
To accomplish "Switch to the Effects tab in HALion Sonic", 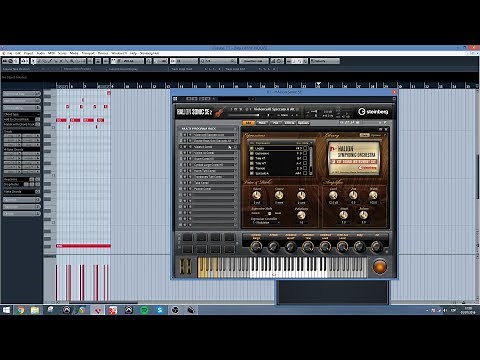I will click(x=289, y=123).
